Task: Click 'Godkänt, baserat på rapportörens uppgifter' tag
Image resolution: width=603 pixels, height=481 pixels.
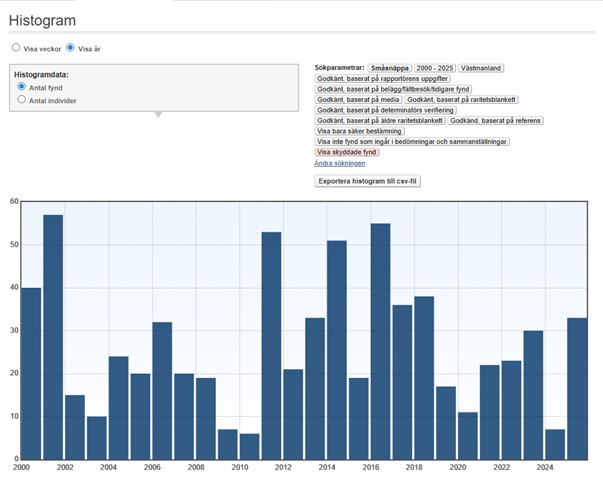Action: point(383,78)
